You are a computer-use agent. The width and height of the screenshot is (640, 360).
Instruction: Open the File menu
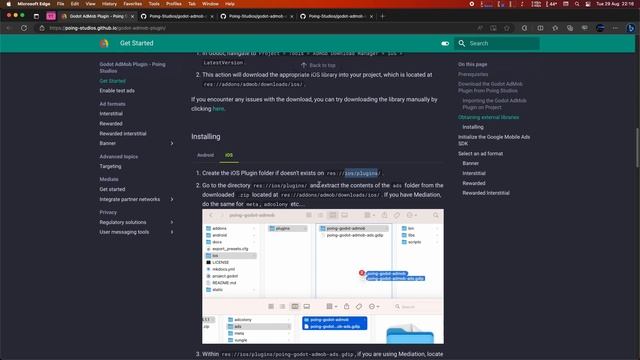coord(60,4)
